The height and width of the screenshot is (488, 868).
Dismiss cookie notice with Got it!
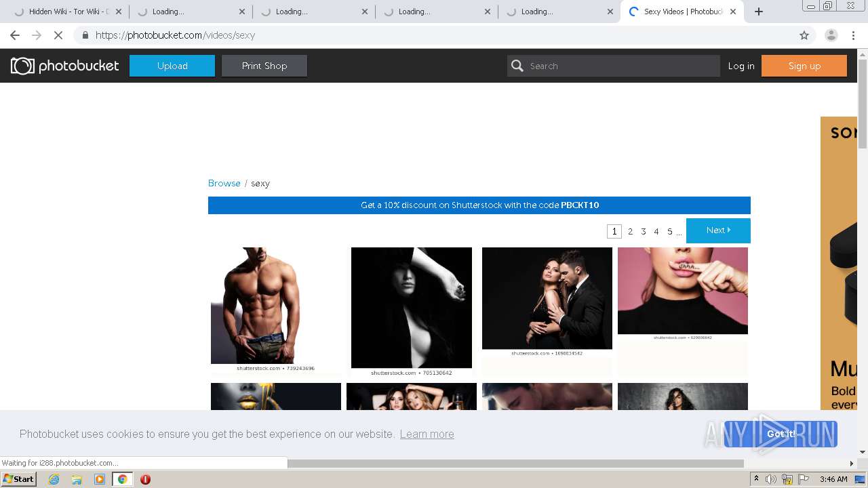[x=781, y=434]
